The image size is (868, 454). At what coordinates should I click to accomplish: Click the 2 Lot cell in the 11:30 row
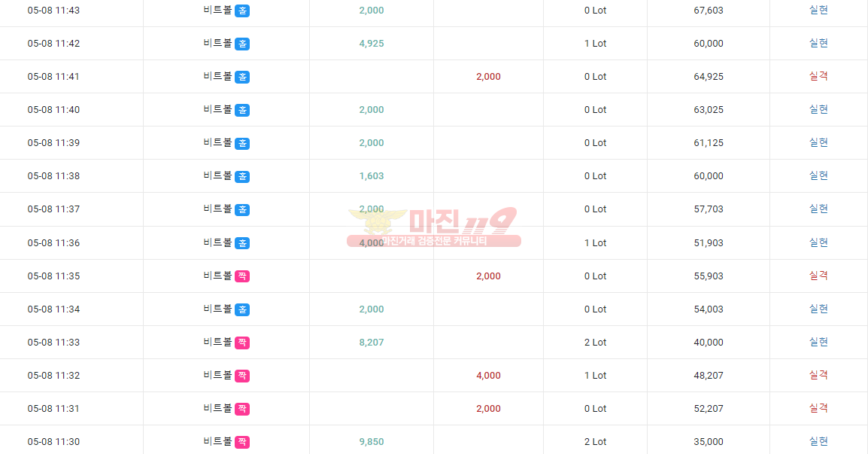pyautogui.click(x=595, y=442)
